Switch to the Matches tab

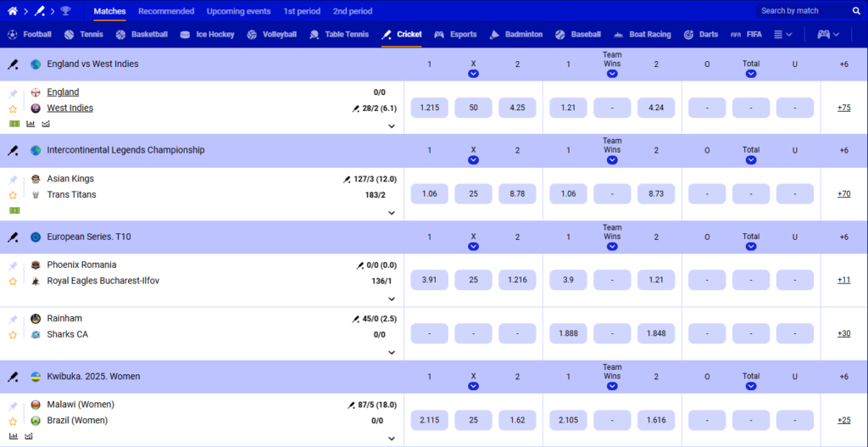[109, 11]
